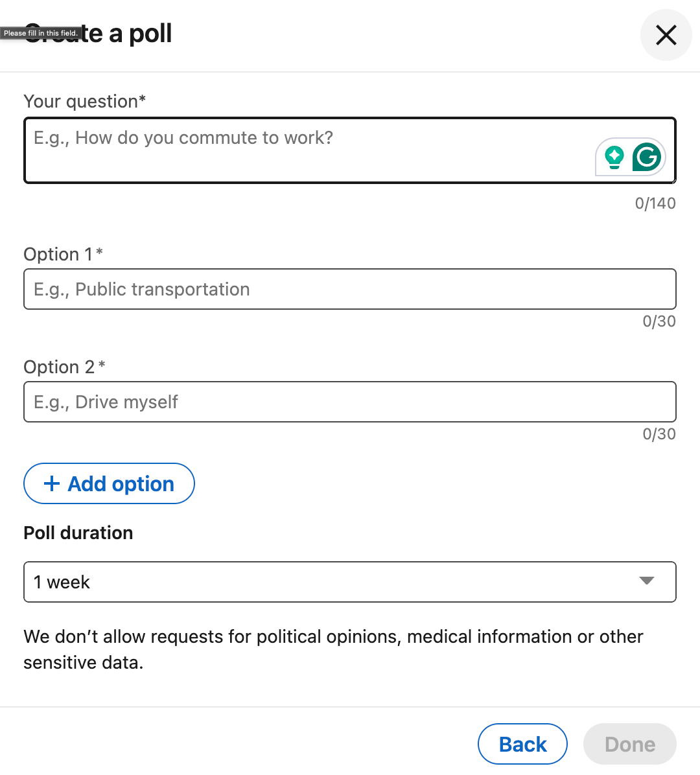Viewport: 700px width, 775px height.
Task: Go Back from the poll dialog
Action: click(x=522, y=744)
